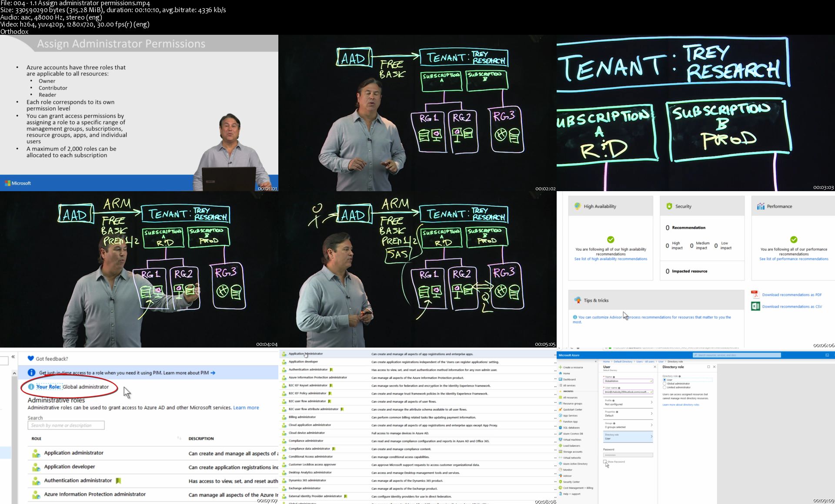Click the Azure Active Directory sidebar icon
Viewport: 835px width, 504px height.
tap(561, 464)
